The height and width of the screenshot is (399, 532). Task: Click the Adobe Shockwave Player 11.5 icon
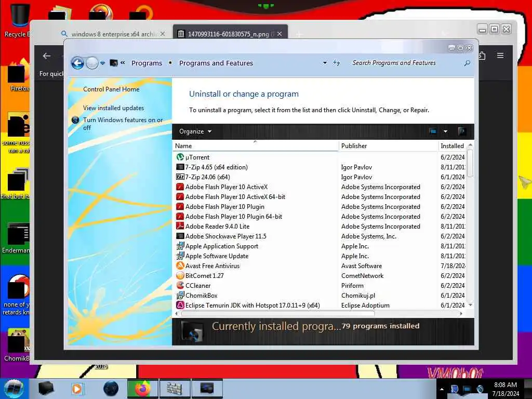[180, 236]
